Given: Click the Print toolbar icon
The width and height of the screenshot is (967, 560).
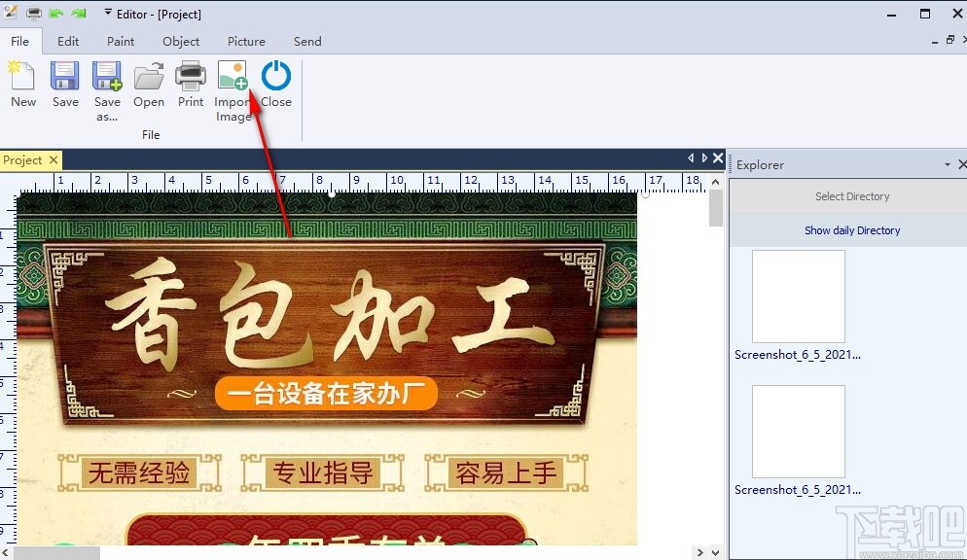Looking at the screenshot, I should click(191, 86).
